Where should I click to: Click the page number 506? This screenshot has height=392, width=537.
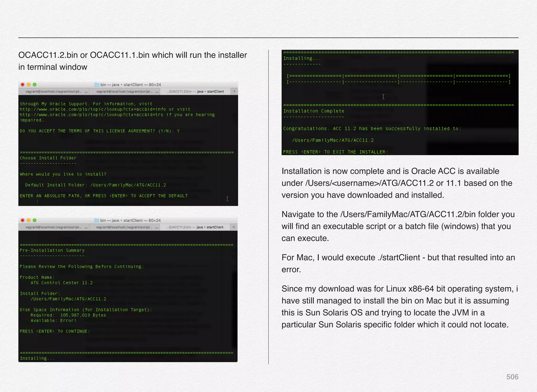click(x=512, y=377)
